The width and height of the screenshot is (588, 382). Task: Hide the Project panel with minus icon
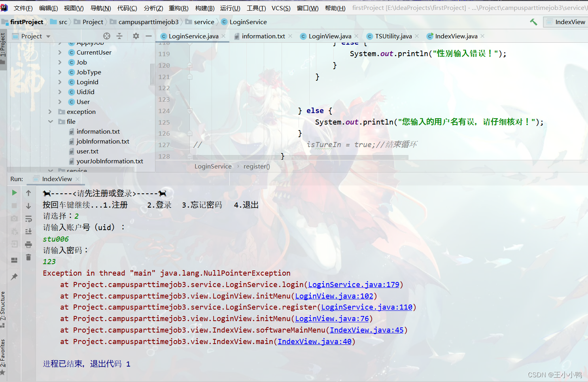click(x=149, y=36)
